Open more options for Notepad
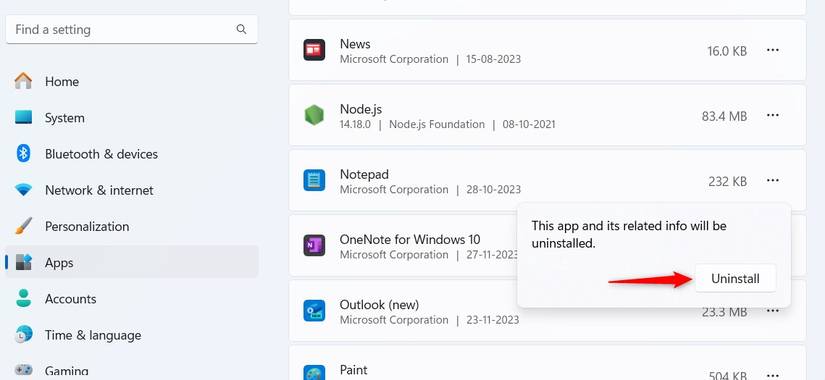This screenshot has height=380, width=825. tap(772, 181)
